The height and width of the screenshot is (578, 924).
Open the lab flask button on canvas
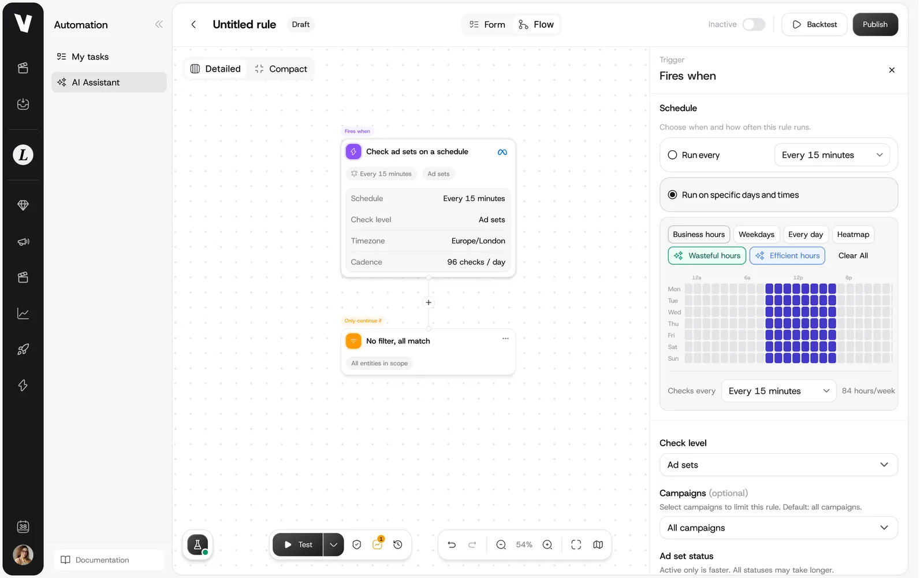[198, 544]
